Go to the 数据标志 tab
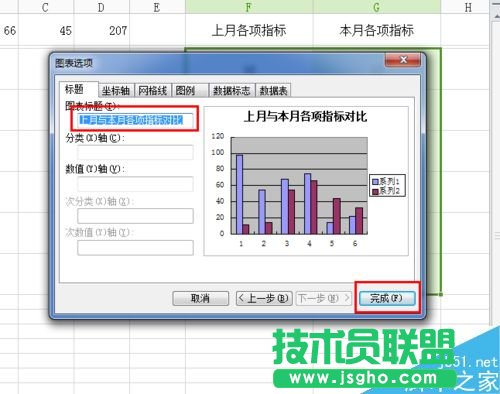 click(x=232, y=90)
